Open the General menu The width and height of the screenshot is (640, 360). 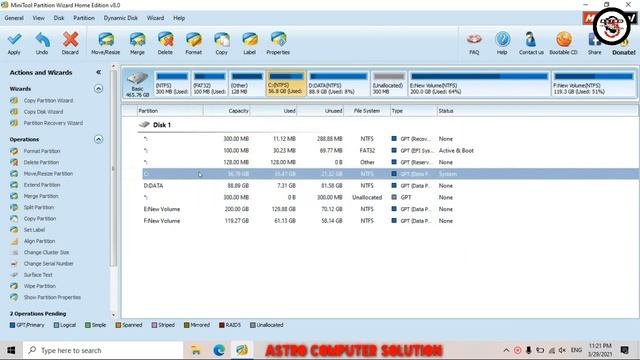click(x=14, y=18)
